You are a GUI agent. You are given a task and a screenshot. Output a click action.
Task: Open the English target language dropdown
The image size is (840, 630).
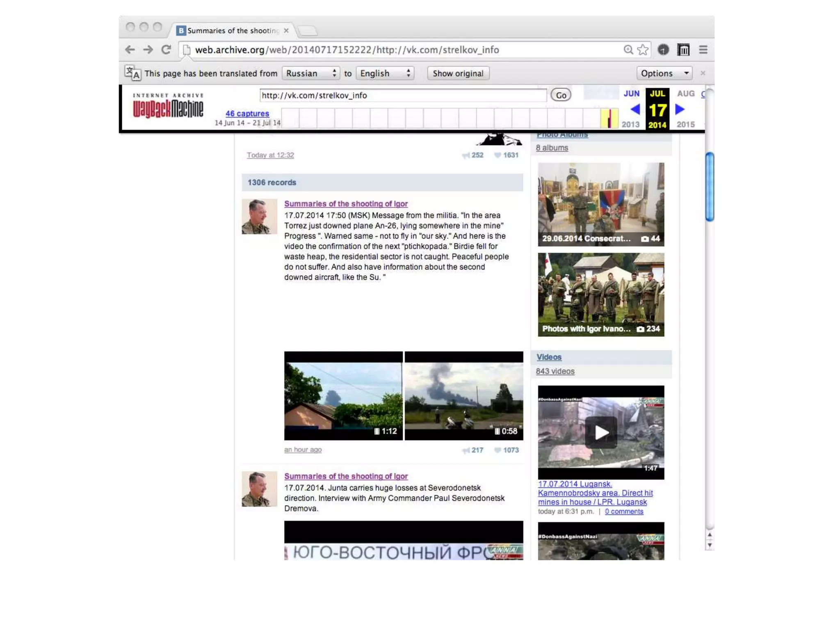pyautogui.click(x=384, y=73)
